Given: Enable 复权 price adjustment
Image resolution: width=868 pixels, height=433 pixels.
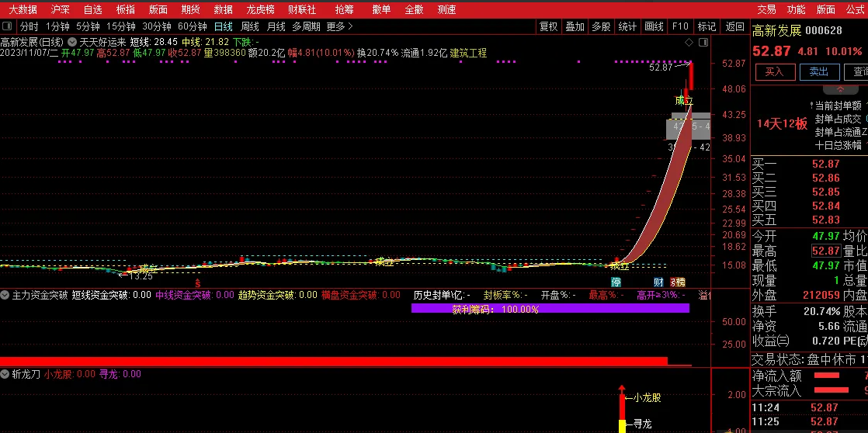Looking at the screenshot, I should [x=548, y=26].
